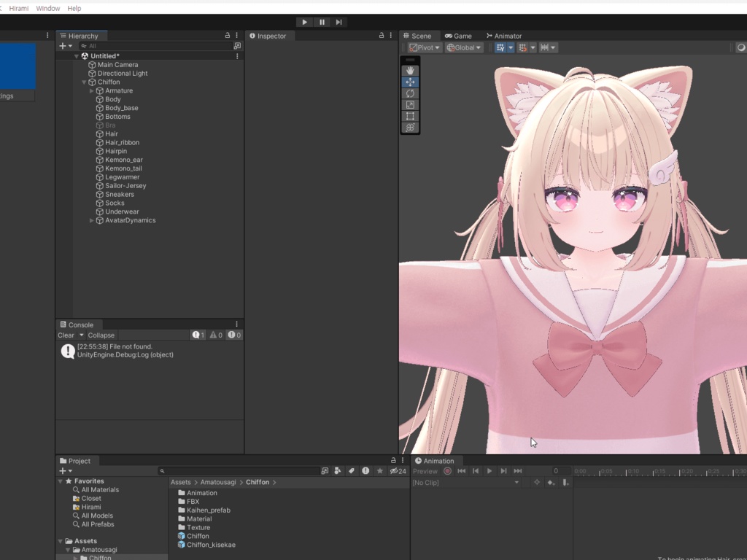Enable Preview mode in the Animation window

click(425, 471)
